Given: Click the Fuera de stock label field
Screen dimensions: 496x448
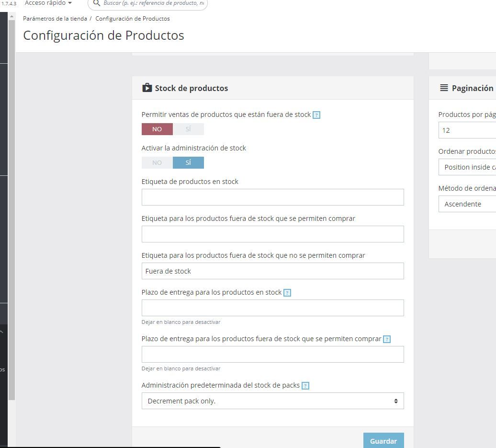Looking at the screenshot, I should (x=273, y=271).
